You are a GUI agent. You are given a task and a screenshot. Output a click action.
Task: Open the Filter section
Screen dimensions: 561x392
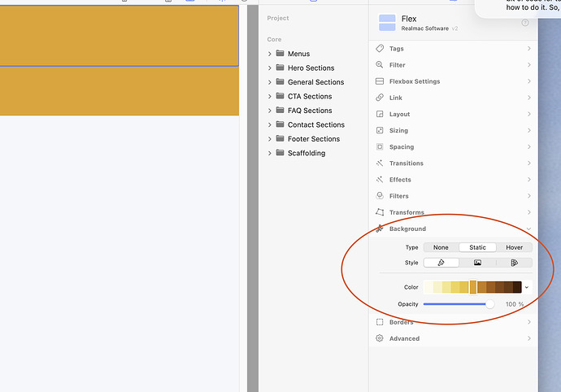pyautogui.click(x=453, y=65)
